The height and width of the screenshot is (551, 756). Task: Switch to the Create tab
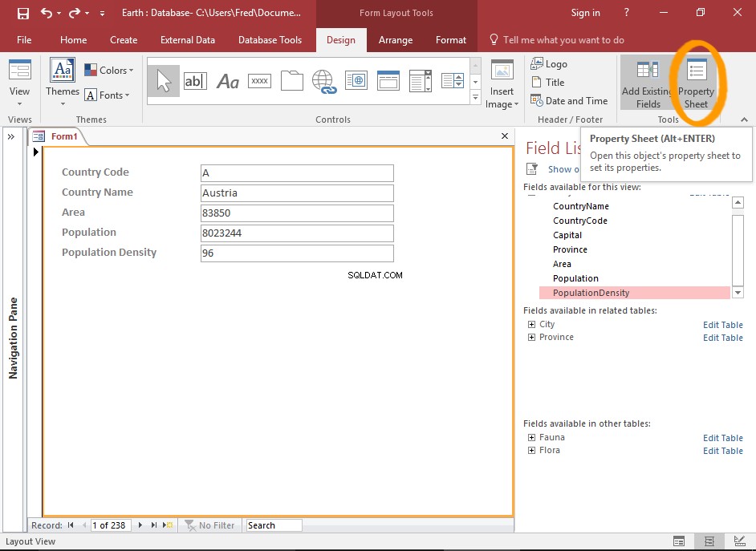point(124,40)
